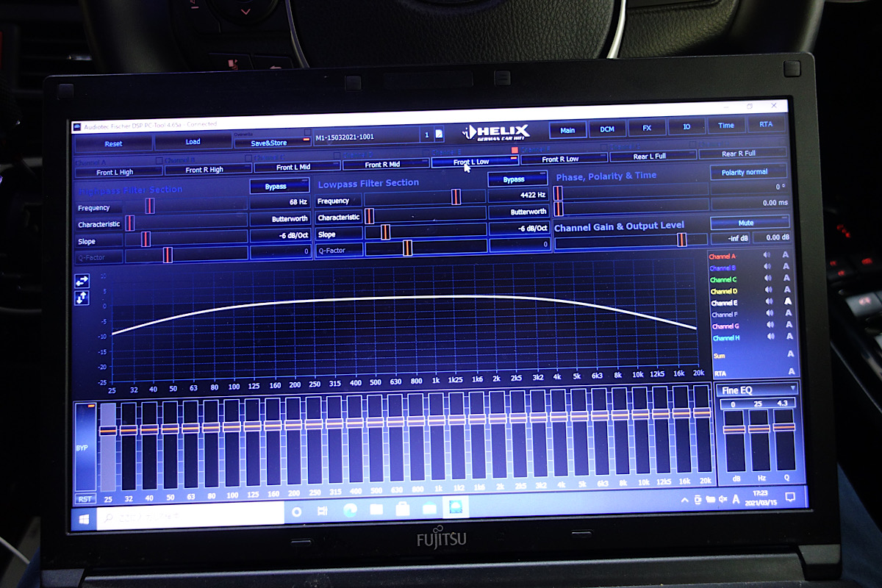Image resolution: width=882 pixels, height=588 pixels.
Task: Click the Windows Start button
Action: 84,519
